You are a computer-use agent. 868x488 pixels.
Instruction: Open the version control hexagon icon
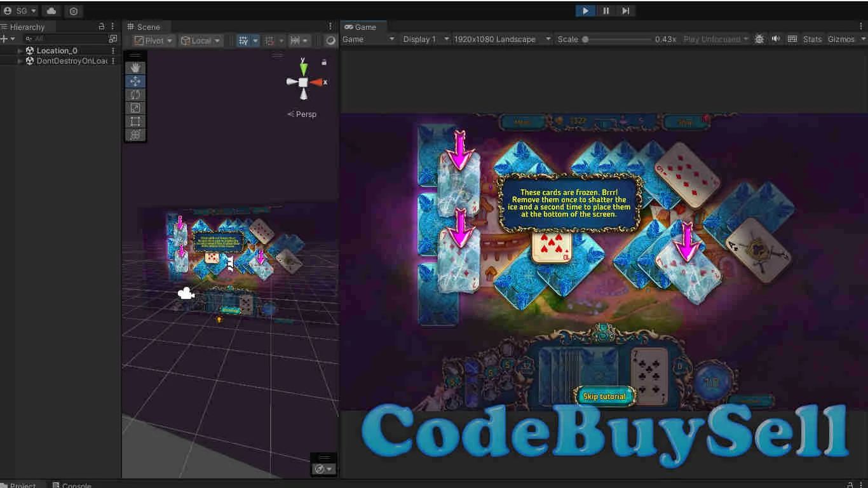pyautogui.click(x=74, y=11)
